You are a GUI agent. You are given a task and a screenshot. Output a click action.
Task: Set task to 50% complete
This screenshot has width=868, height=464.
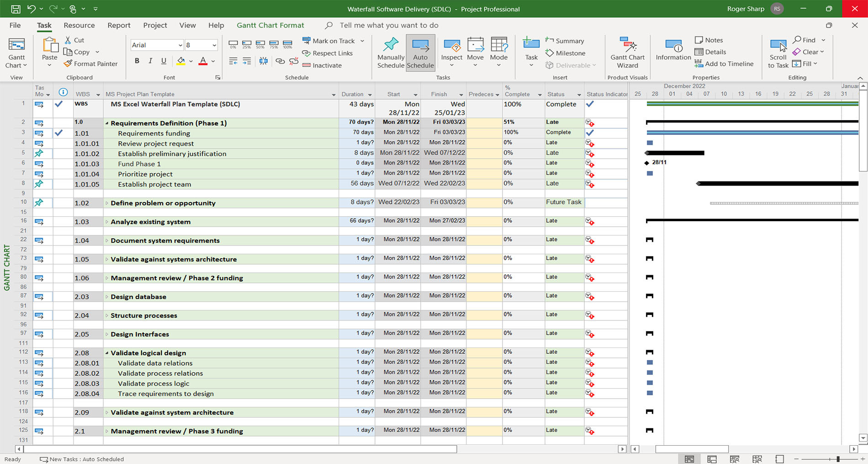(260, 44)
